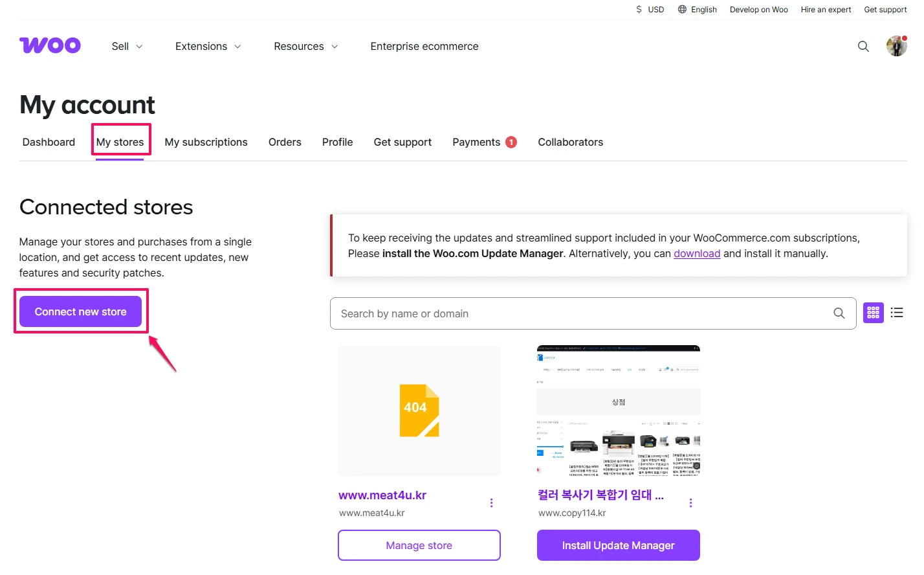Viewport: 924px width, 575px height.
Task: Click Install Update Manager for copy114.kr
Action: point(618,545)
